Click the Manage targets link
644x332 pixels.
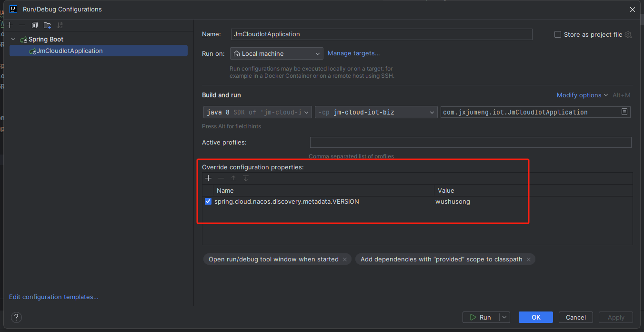(x=353, y=53)
